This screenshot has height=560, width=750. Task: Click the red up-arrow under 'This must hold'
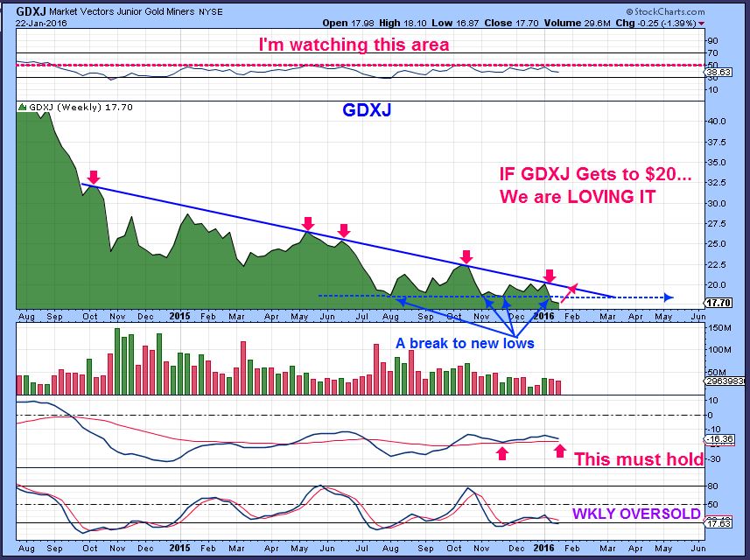pos(558,450)
